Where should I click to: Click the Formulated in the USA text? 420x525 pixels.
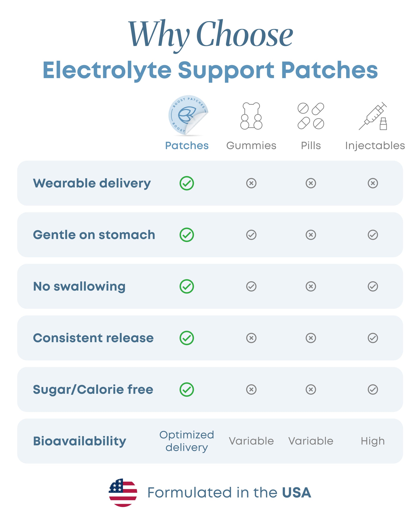click(x=229, y=492)
